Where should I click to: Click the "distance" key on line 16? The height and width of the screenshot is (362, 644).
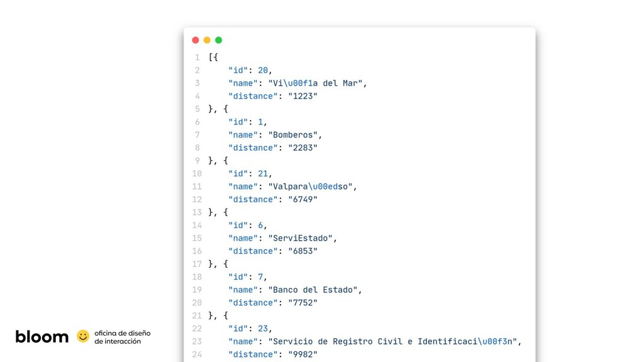253,251
